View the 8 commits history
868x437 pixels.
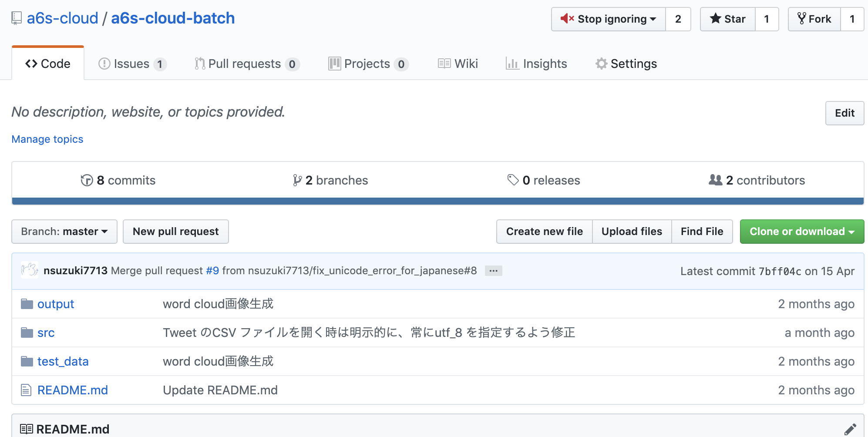(118, 180)
